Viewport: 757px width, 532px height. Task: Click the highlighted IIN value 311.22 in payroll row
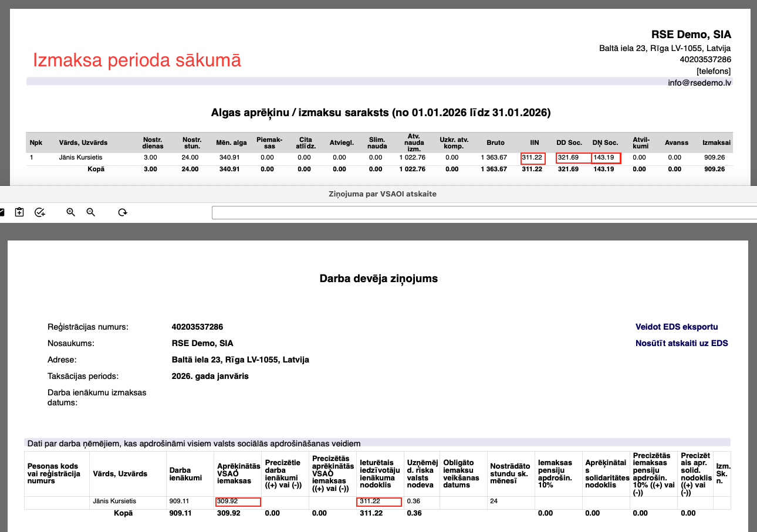(532, 158)
